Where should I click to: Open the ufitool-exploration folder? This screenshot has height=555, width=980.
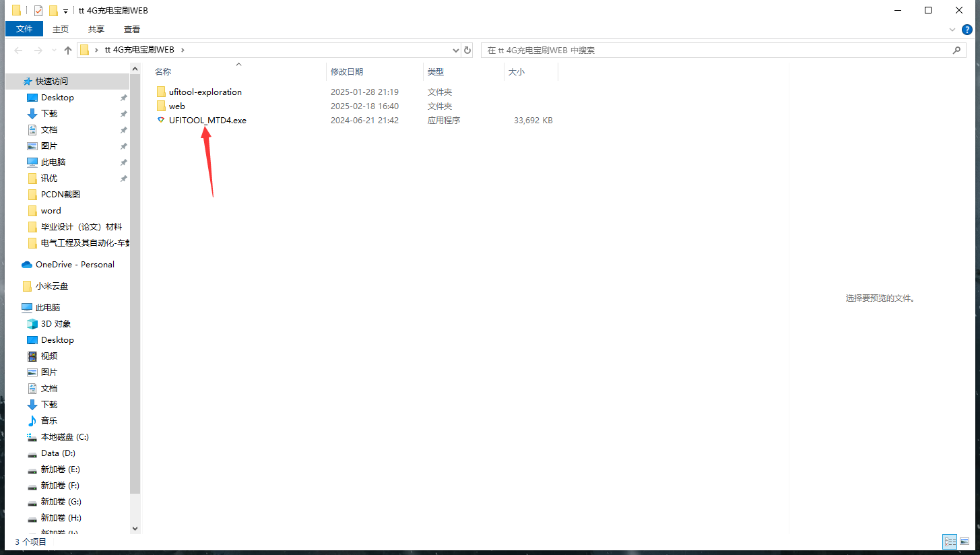click(205, 92)
